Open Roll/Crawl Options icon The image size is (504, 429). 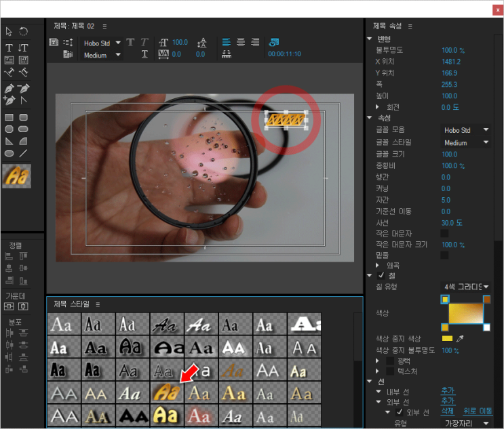click(68, 42)
